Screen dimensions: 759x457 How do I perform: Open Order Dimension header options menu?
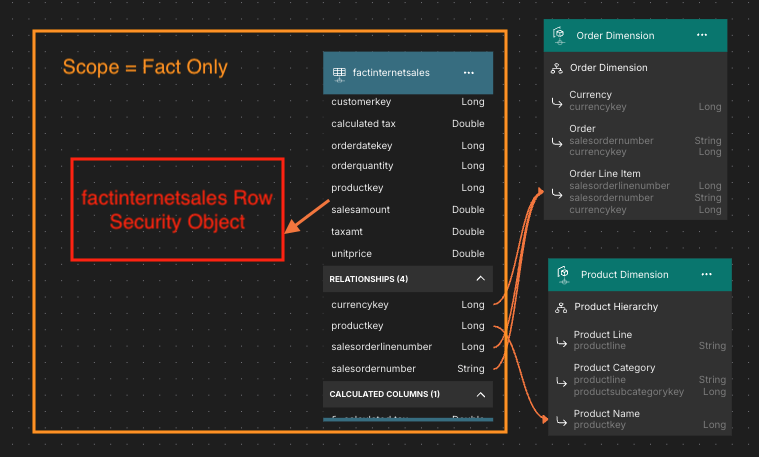(702, 35)
